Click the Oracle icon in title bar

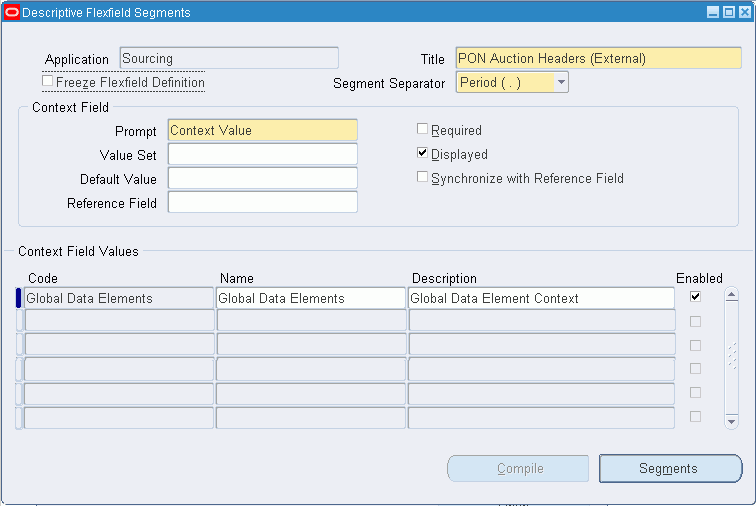click(12, 13)
